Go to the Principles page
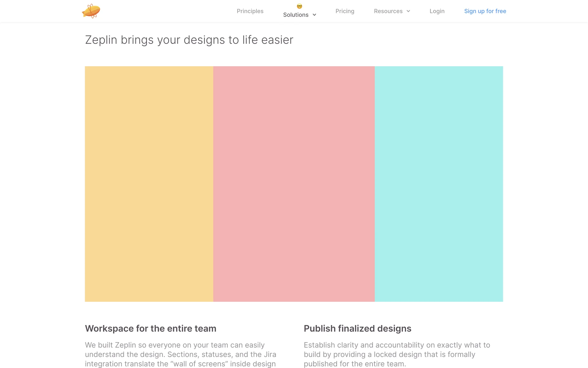The image size is (588, 368). pos(250,11)
